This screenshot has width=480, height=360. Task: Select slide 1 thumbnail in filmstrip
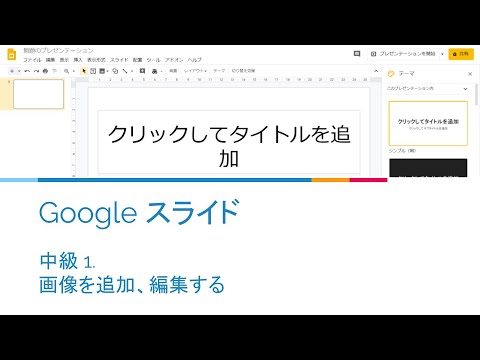[x=38, y=94]
